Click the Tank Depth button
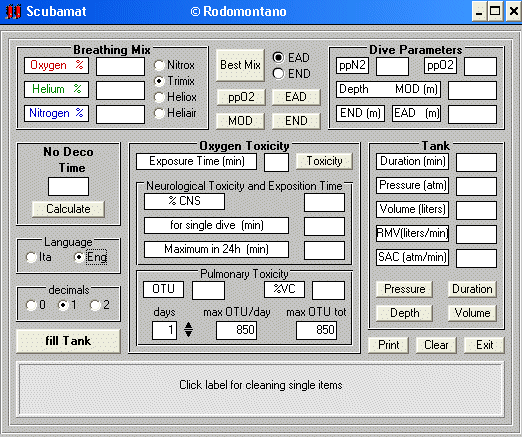522x437 pixels. 404,313
